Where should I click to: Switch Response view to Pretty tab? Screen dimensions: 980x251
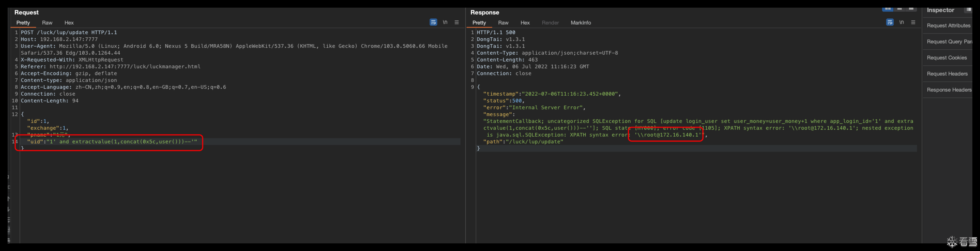pos(479,23)
